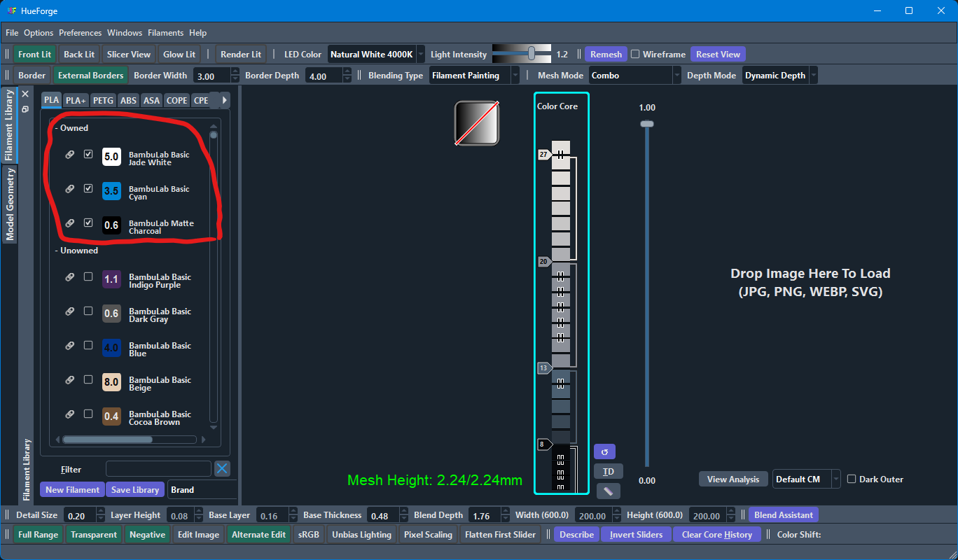The width and height of the screenshot is (958, 560).
Task: Close the Filament Library panel
Action: pos(25,94)
